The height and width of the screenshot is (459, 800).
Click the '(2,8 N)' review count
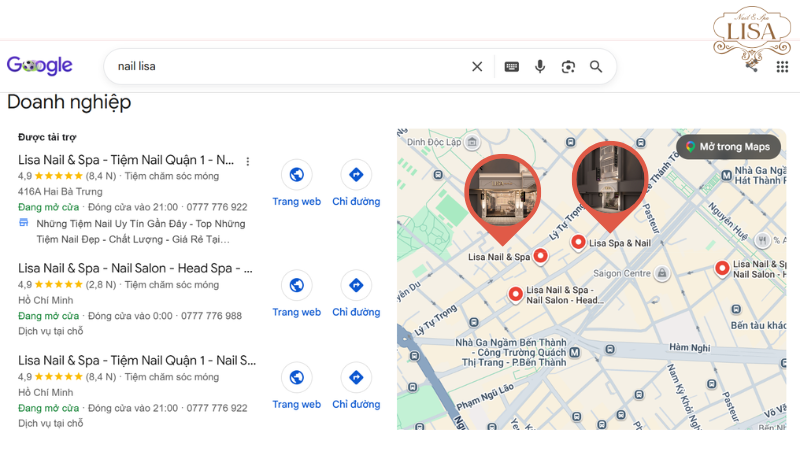click(x=101, y=285)
